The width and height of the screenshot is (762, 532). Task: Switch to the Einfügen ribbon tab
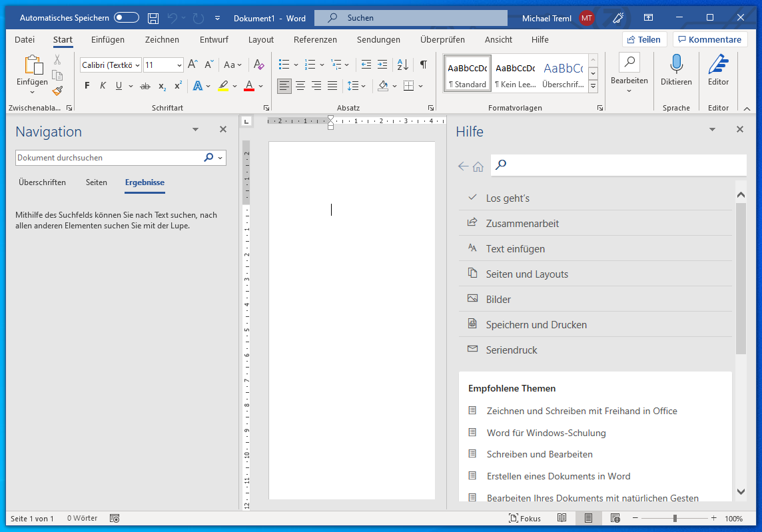pos(108,39)
